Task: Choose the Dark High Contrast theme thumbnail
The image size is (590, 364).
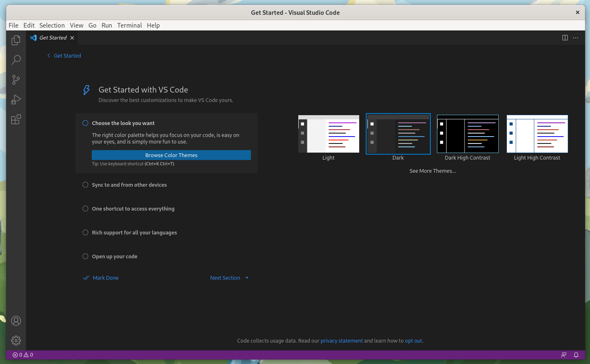Action: (x=468, y=134)
